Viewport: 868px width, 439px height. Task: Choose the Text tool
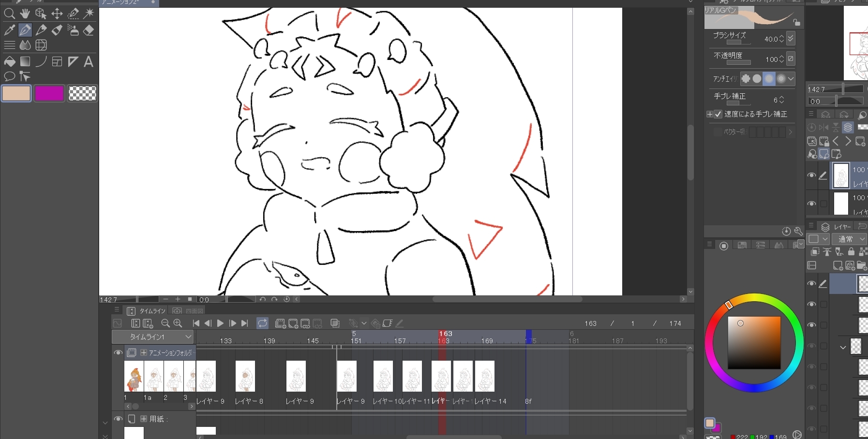click(x=89, y=62)
